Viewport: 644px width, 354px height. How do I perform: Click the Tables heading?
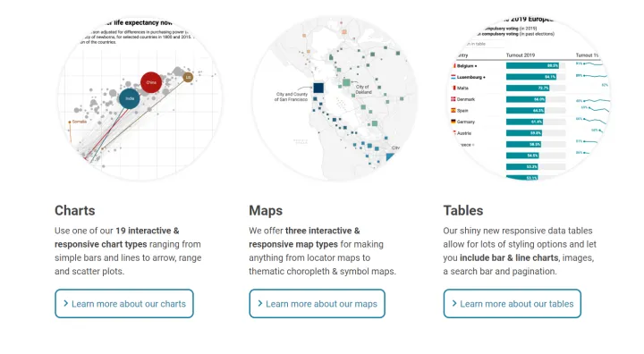463,211
